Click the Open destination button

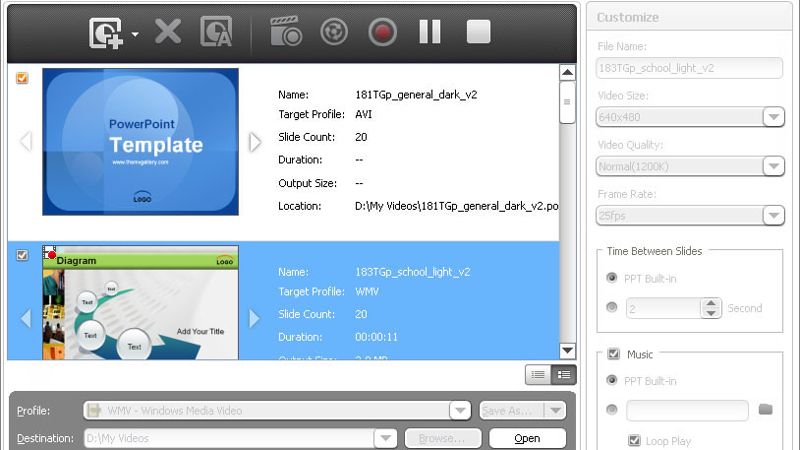click(527, 438)
